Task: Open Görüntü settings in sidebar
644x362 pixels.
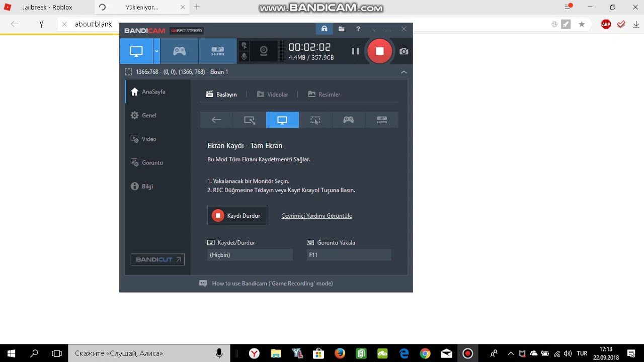Action: point(158,162)
